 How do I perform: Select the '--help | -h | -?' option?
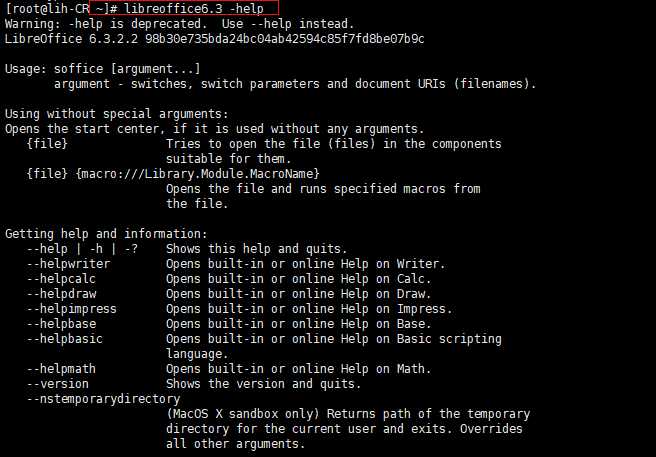pos(82,249)
